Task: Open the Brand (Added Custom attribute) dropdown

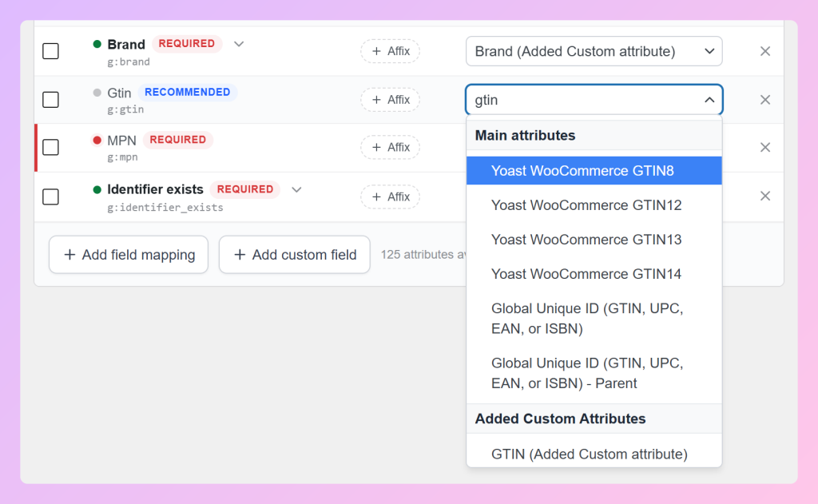Action: pyautogui.click(x=594, y=51)
